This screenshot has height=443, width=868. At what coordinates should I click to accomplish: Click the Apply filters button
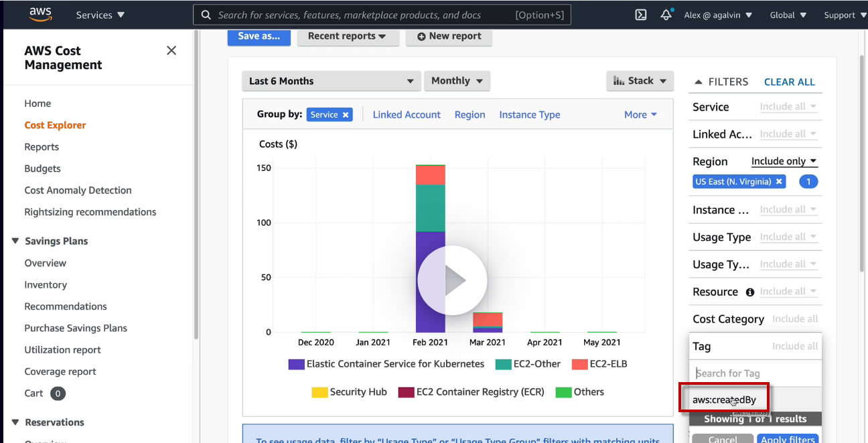click(x=788, y=439)
